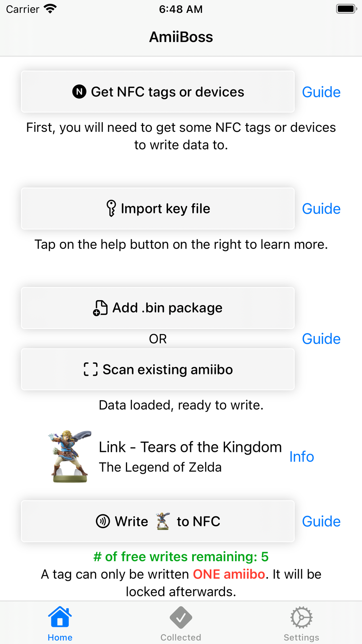The height and width of the screenshot is (644, 362).
Task: Tap the Collected checkmark icon
Action: click(181, 618)
